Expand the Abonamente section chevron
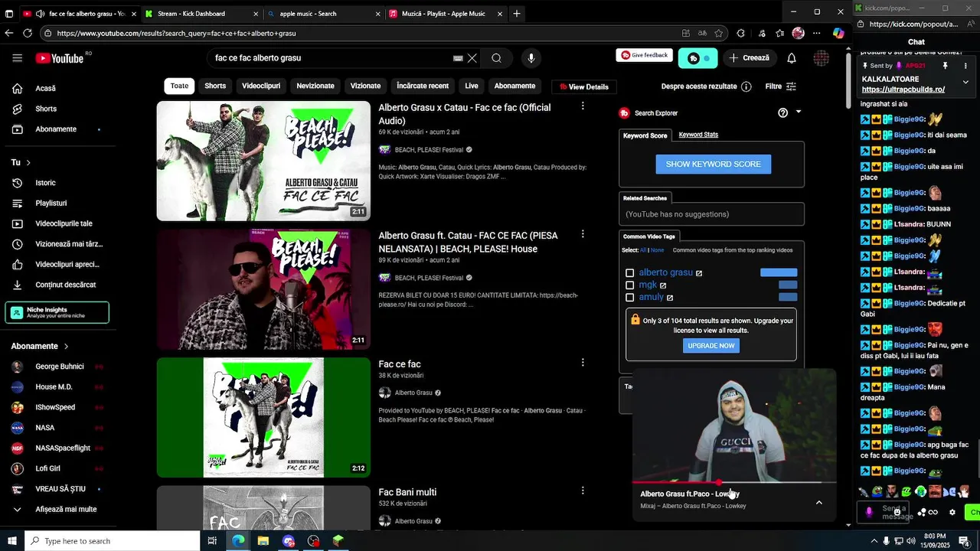 (x=66, y=346)
